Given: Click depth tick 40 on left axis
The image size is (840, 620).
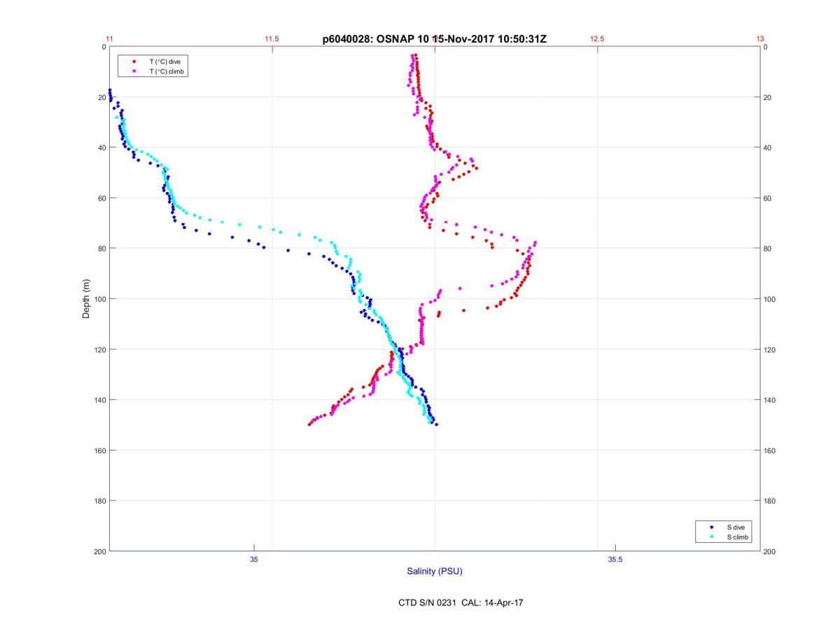Looking at the screenshot, I should [x=102, y=148].
